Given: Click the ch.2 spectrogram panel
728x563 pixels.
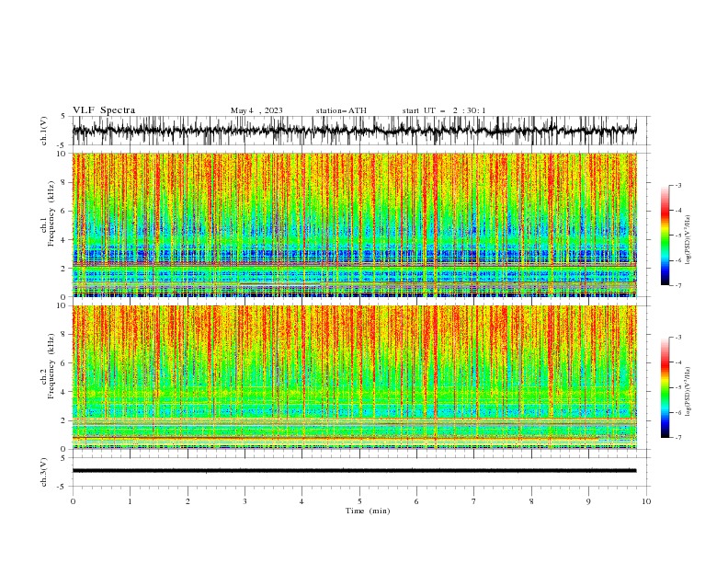Looking at the screenshot, I should click(354, 377).
